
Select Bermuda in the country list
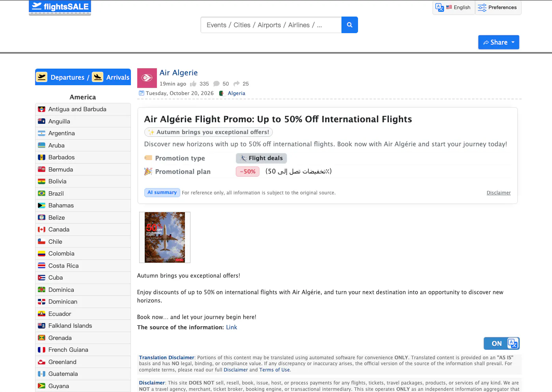coord(83,170)
